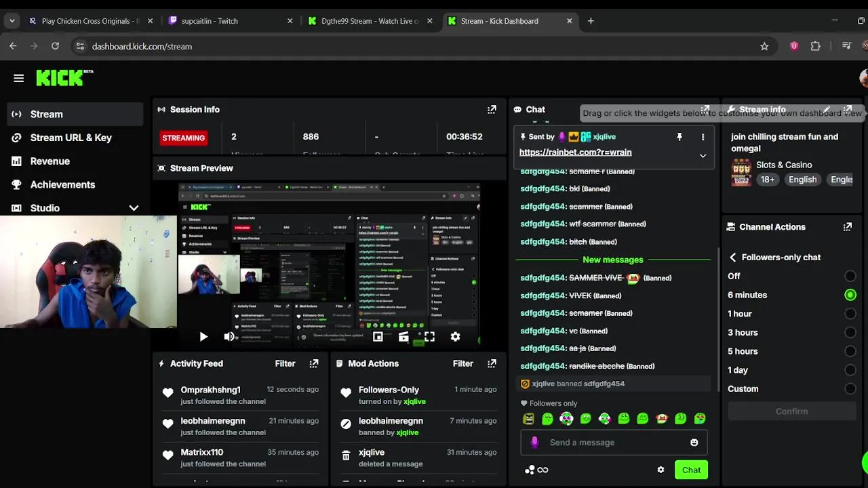Unpin the pinned chat message
The image size is (868, 488).
tap(679, 137)
